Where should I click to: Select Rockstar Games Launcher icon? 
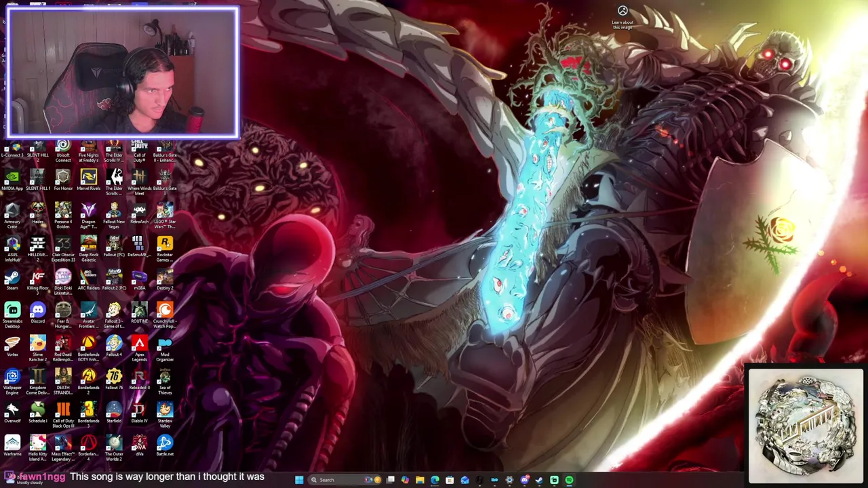point(165,249)
